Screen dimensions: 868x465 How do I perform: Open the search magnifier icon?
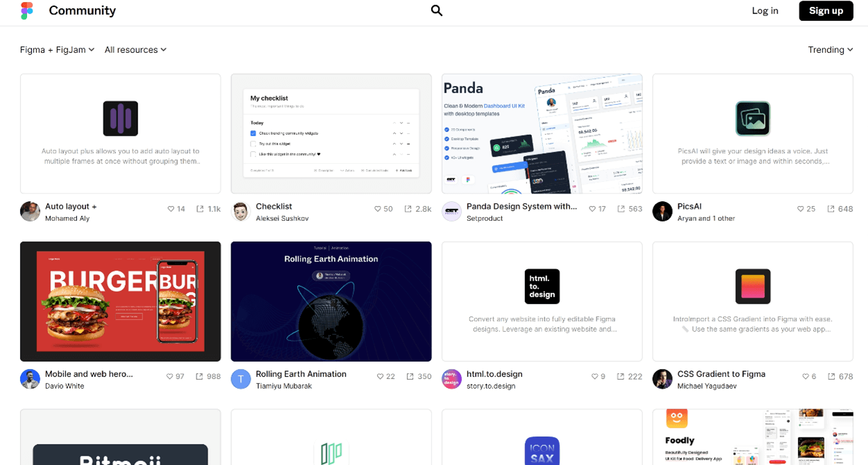coord(437,10)
